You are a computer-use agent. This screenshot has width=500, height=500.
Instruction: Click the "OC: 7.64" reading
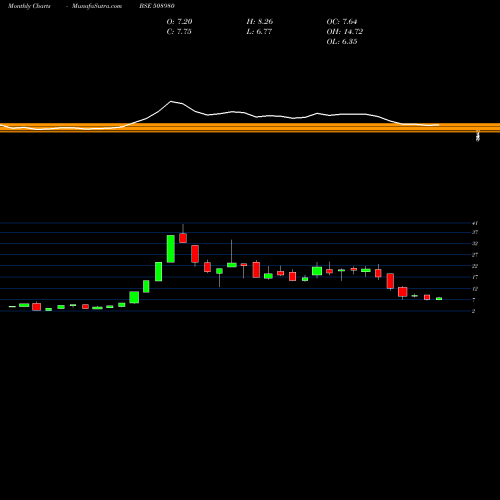342,22
